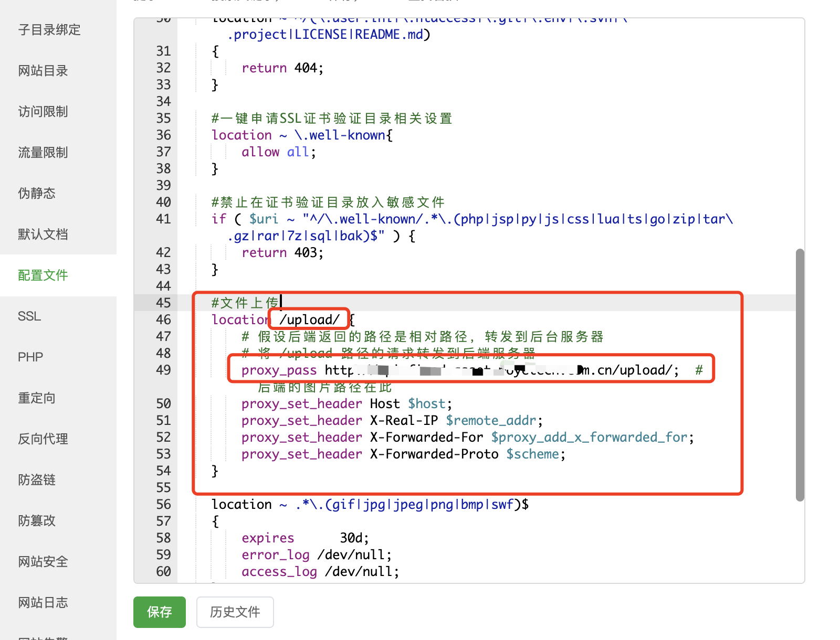Open the 子目录绑定 settings tab
Viewport: 840px width, 640px height.
tap(49, 30)
